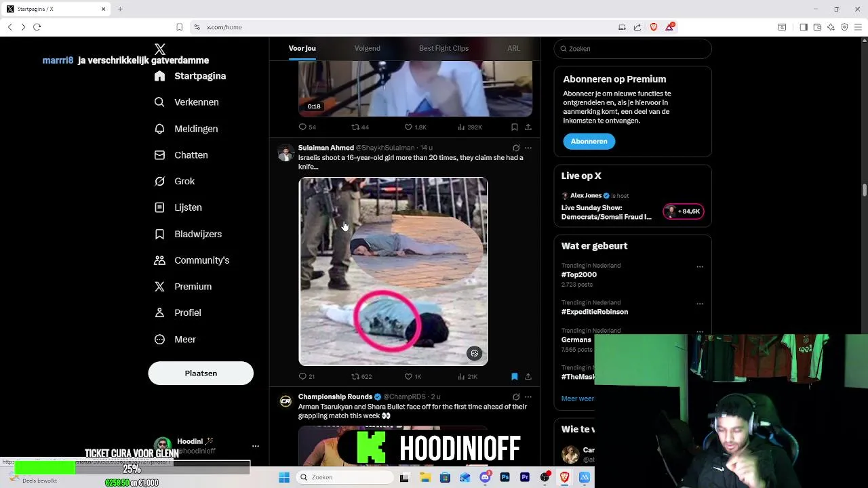Go back in the browser
This screenshot has width=868, height=488.
pos(9,27)
